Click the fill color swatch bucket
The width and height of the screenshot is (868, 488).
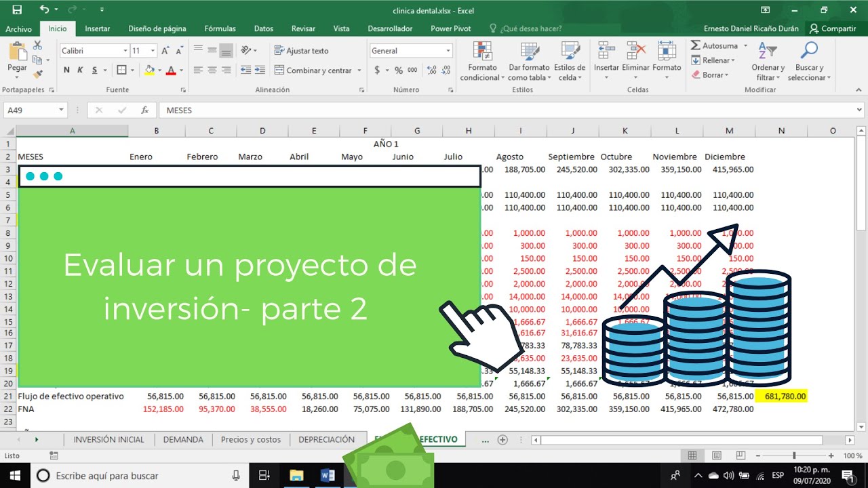[x=149, y=70]
